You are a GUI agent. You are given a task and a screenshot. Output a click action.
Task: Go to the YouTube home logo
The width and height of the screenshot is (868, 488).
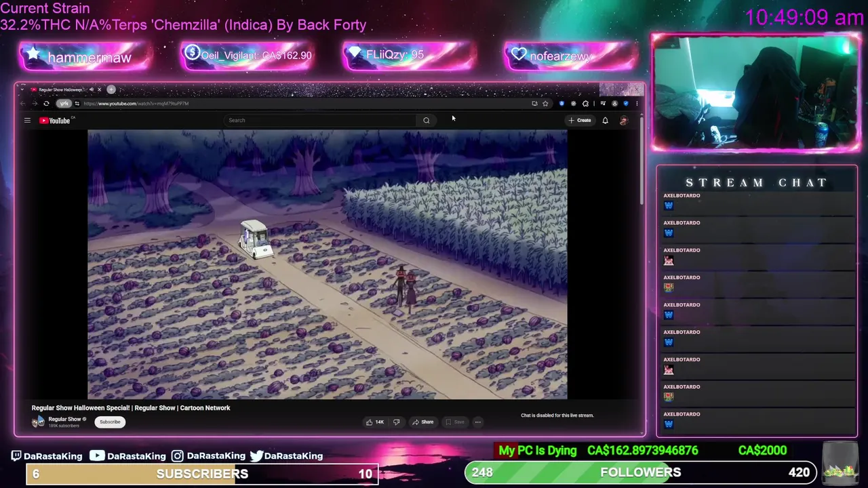point(55,121)
